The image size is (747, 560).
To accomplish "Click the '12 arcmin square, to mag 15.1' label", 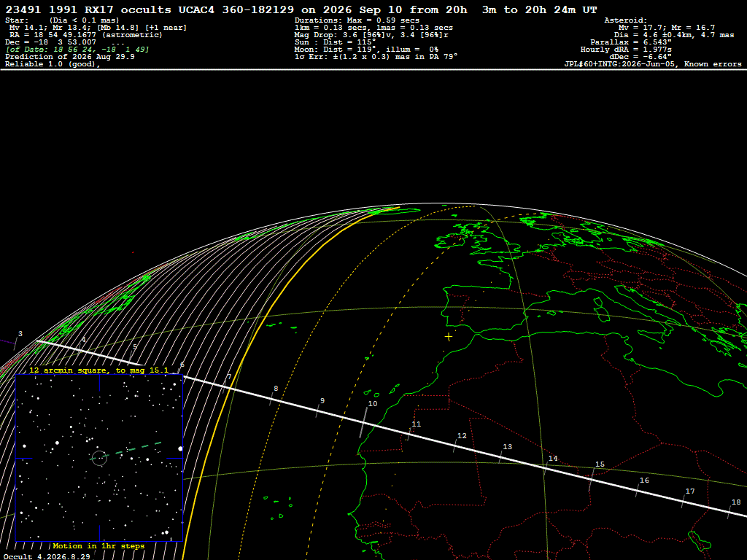I will (x=98, y=370).
